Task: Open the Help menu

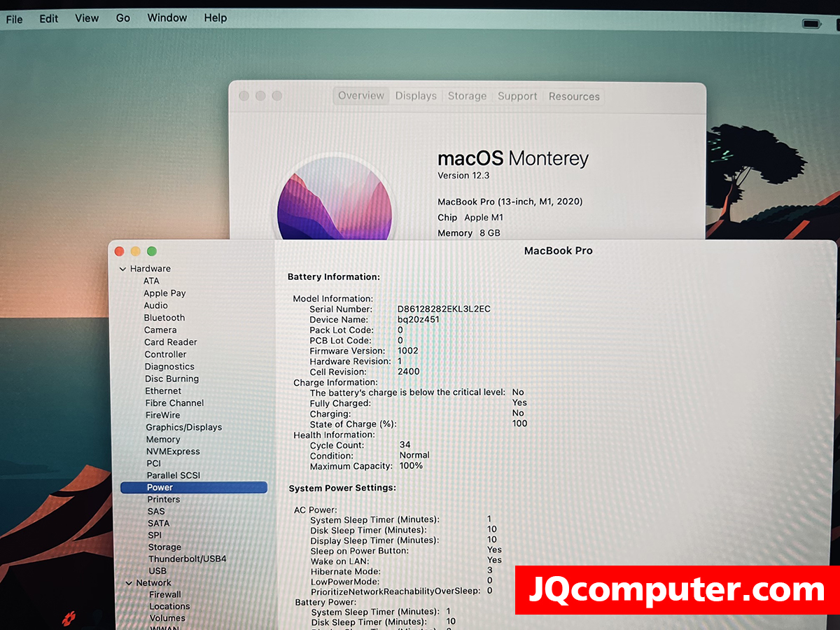Action: point(216,18)
